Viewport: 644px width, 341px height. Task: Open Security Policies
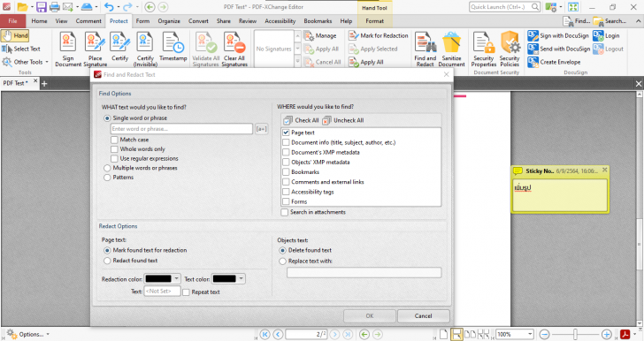(x=510, y=49)
